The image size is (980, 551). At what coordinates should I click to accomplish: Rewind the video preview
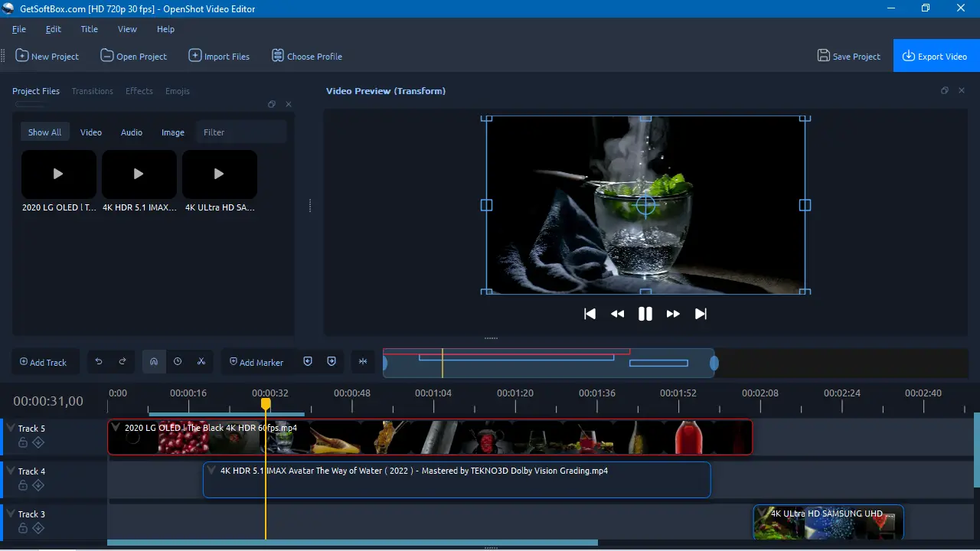click(617, 314)
